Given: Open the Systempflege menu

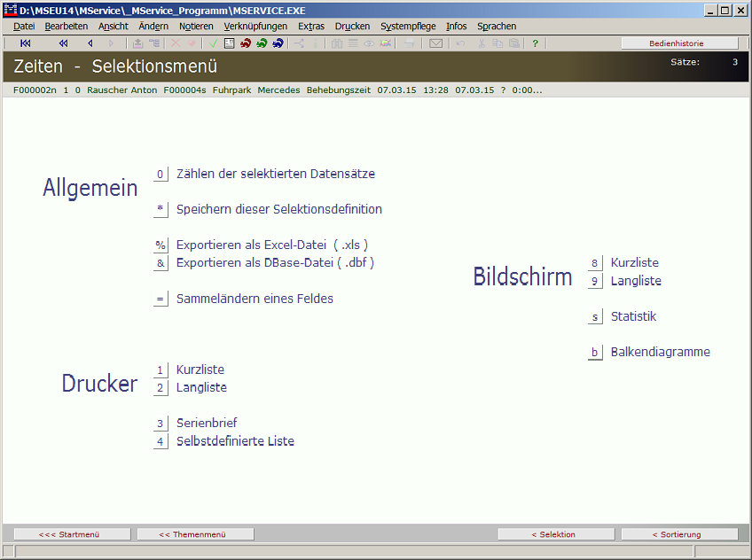Looking at the screenshot, I should pyautogui.click(x=408, y=27).
